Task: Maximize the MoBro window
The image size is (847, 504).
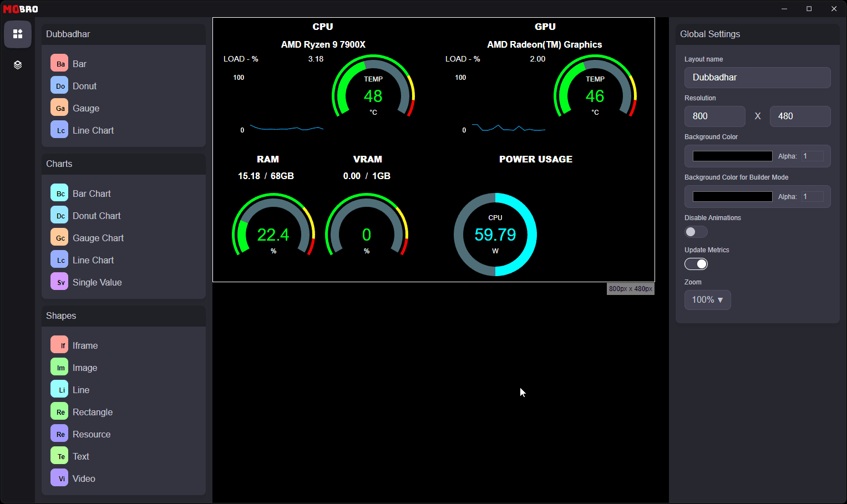Action: 809,9
